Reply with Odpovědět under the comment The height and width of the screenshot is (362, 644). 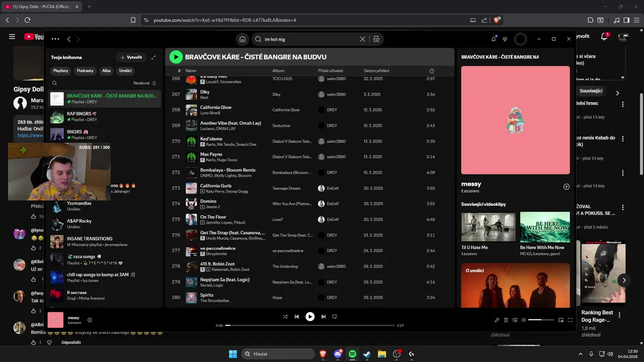71,342
